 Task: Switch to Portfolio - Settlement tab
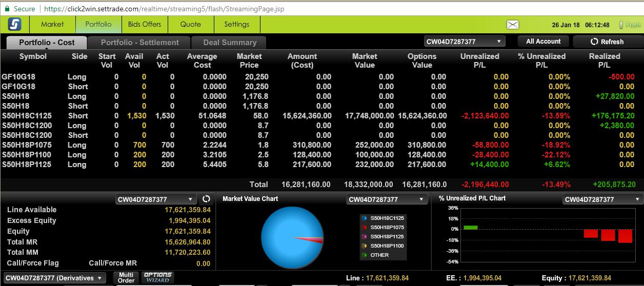(139, 43)
